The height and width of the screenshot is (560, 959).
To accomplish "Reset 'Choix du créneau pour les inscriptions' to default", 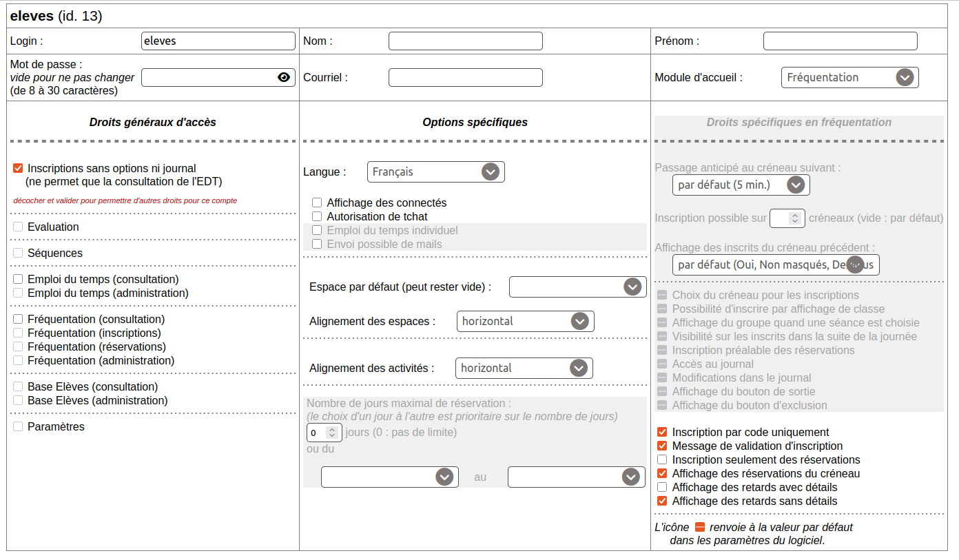I will (x=662, y=295).
